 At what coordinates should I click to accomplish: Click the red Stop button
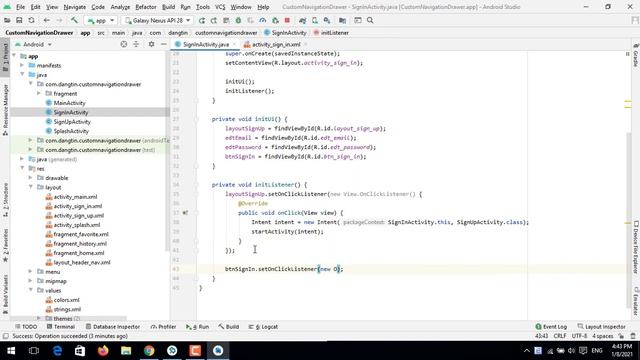tap(287, 20)
